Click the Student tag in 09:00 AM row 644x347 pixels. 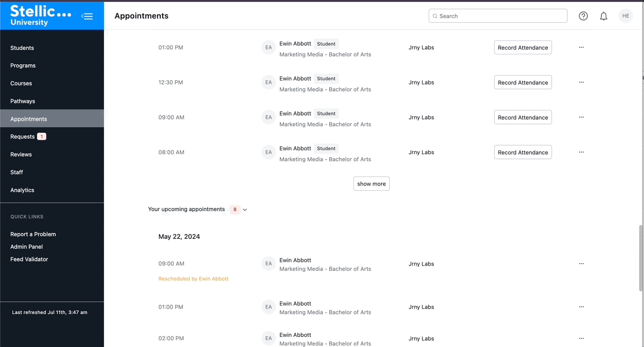tap(326, 114)
